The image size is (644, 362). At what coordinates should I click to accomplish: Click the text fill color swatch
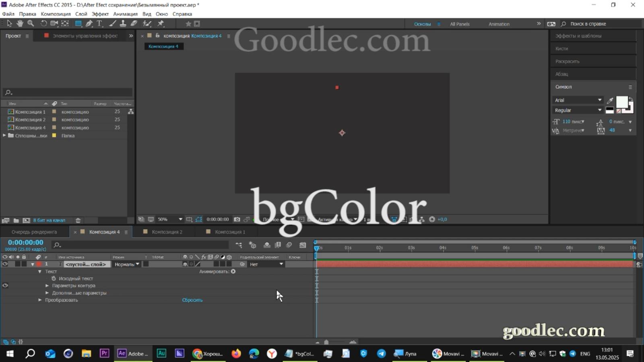tap(621, 103)
